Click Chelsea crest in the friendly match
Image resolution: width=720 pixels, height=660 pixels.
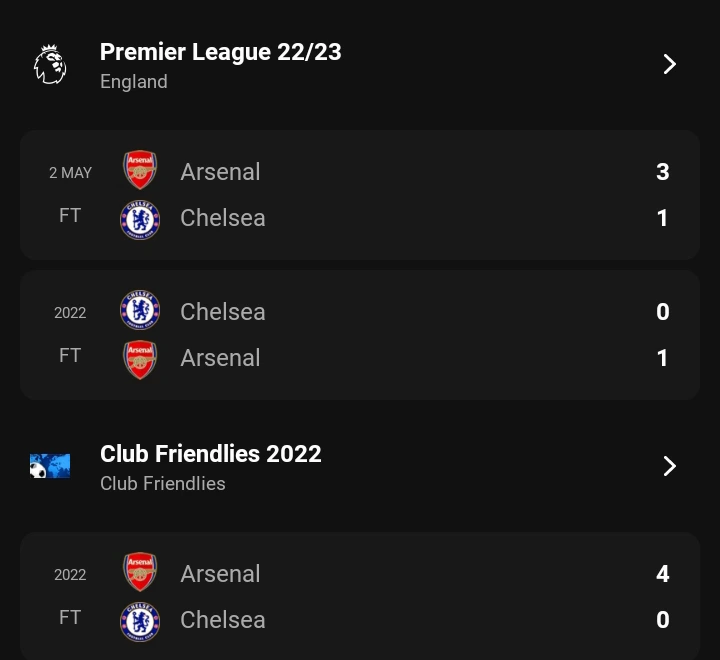pyautogui.click(x=140, y=621)
